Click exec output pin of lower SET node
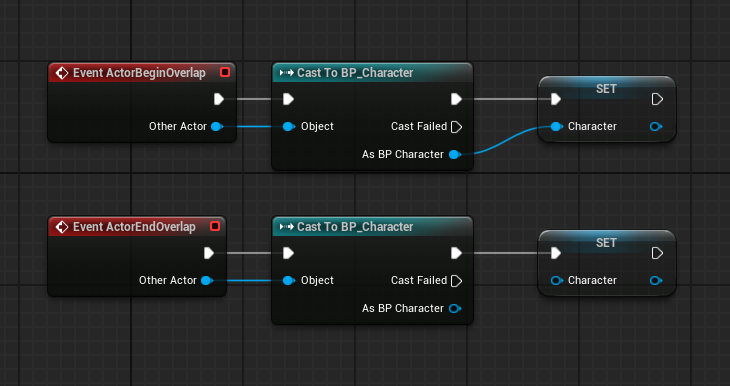This screenshot has height=386, width=730. click(x=657, y=253)
